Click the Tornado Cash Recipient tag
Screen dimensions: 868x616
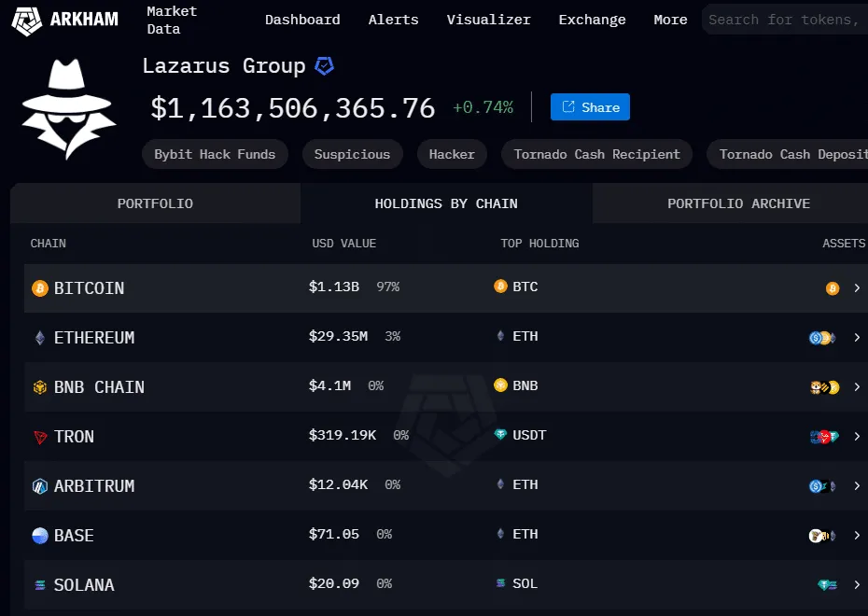[596, 154]
